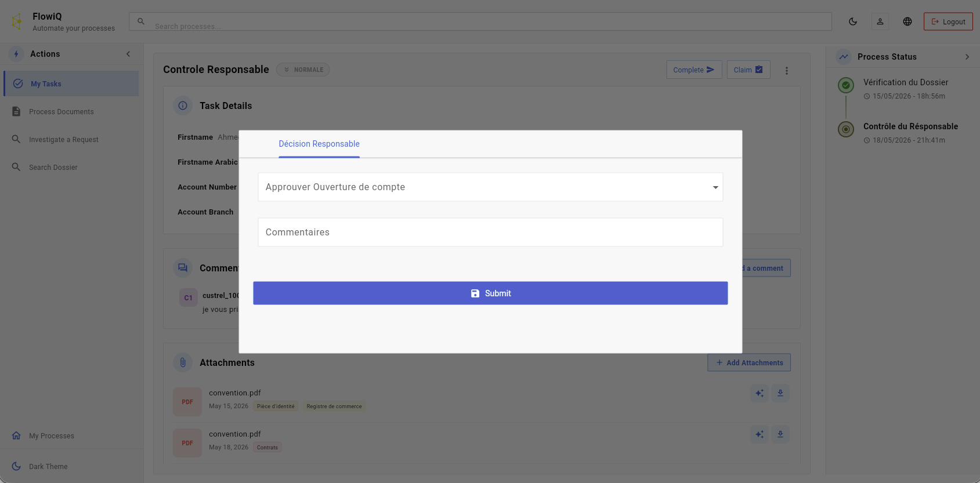This screenshot has height=483, width=980.
Task: Collapse the Process Status panel chevron
Action: [967, 57]
